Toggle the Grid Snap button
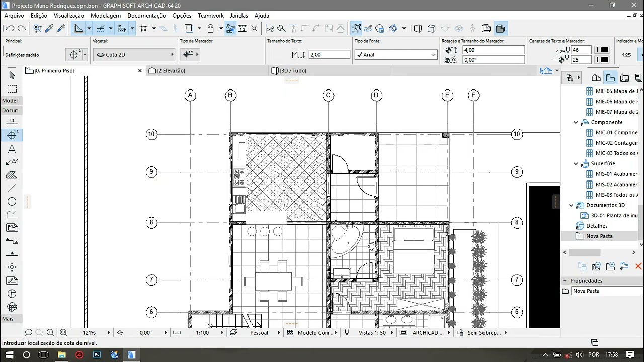 coord(143,29)
